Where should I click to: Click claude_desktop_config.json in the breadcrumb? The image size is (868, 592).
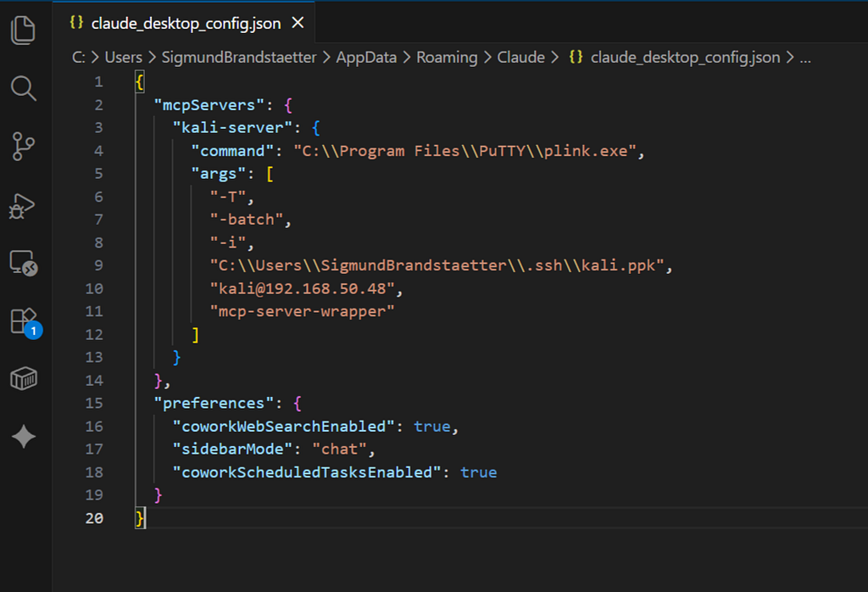685,57
